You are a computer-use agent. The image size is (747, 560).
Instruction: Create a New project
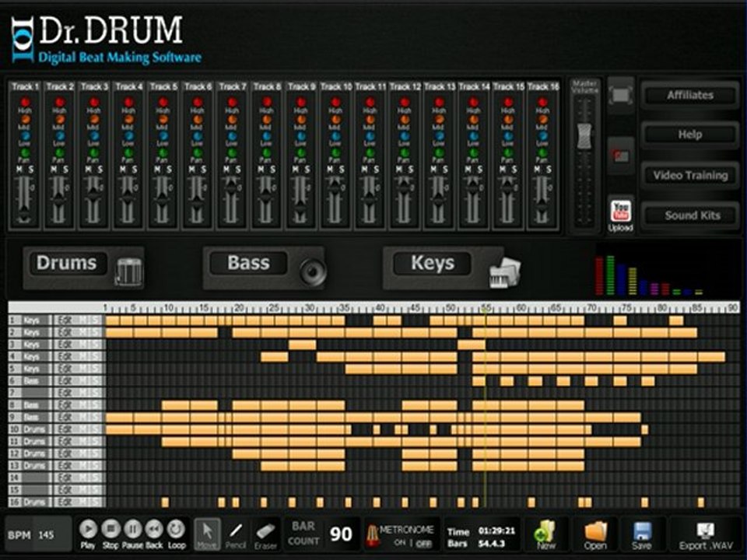pyautogui.click(x=545, y=534)
